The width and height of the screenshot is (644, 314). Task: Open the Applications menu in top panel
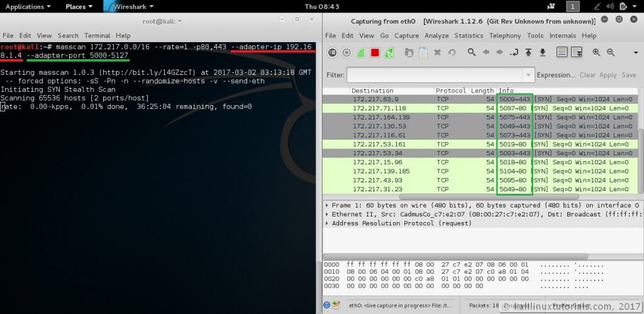pyautogui.click(x=28, y=6)
